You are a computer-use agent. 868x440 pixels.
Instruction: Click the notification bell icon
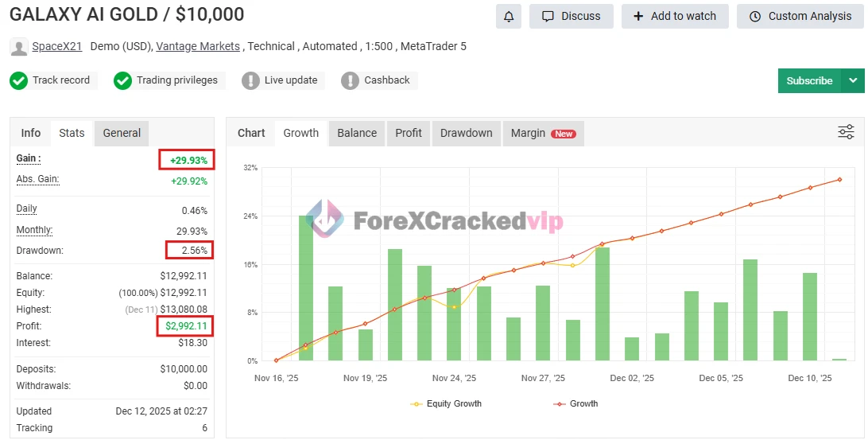[x=509, y=16]
